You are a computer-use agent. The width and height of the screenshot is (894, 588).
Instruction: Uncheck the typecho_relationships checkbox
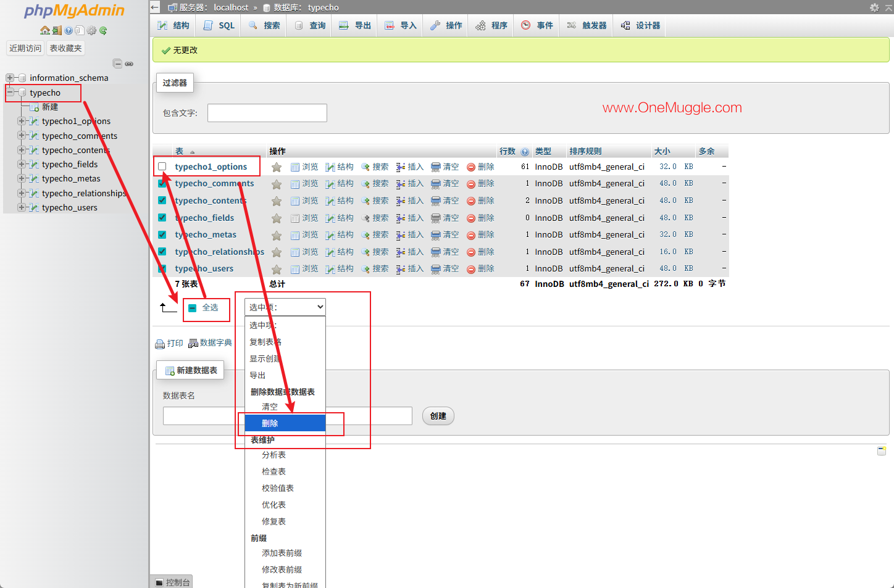[x=162, y=252]
